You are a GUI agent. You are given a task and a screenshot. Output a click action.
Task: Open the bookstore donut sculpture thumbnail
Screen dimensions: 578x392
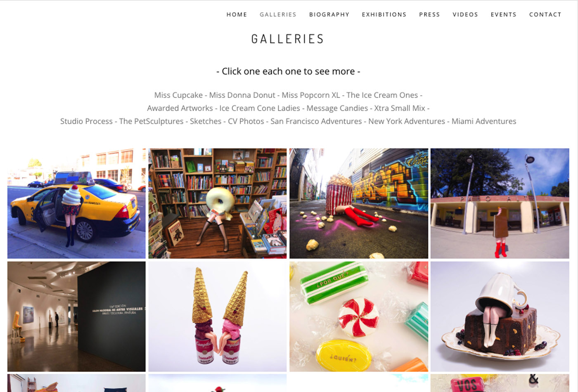(x=218, y=203)
